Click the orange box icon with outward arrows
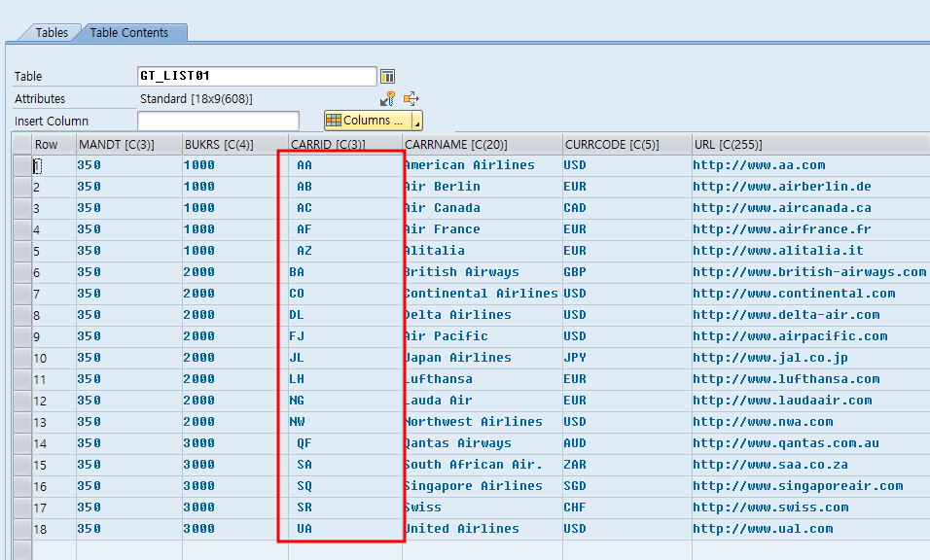Viewport: 930px width, 560px height. click(x=411, y=99)
